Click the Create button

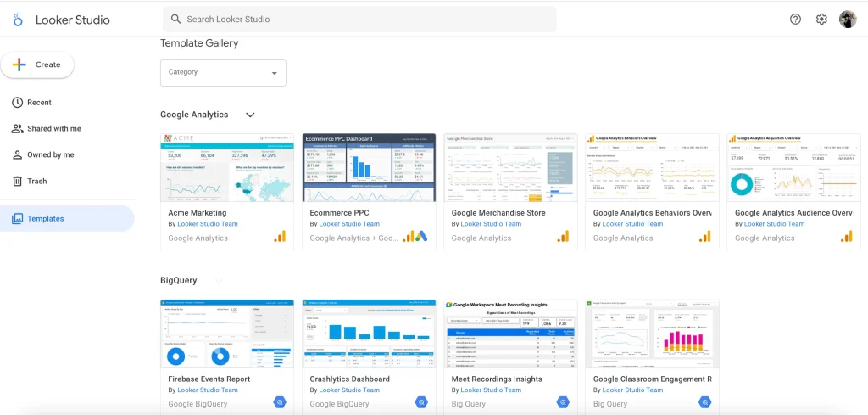(37, 64)
